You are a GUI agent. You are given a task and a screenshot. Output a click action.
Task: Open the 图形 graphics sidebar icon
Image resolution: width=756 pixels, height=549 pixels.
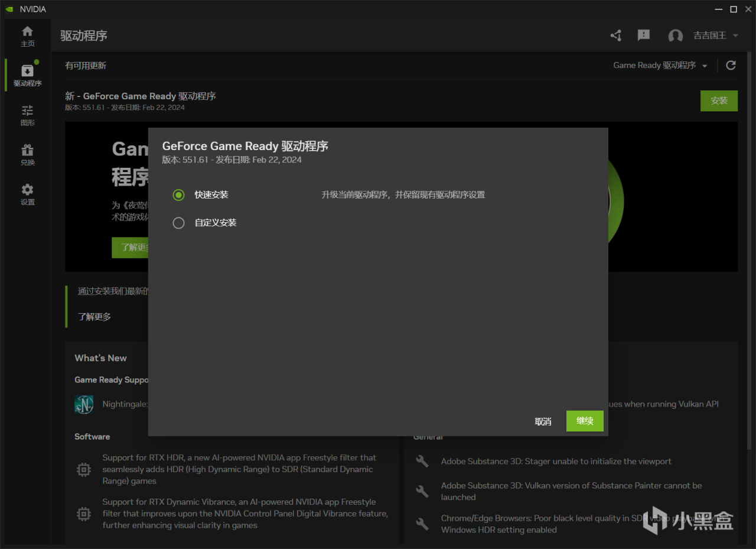tap(28, 115)
